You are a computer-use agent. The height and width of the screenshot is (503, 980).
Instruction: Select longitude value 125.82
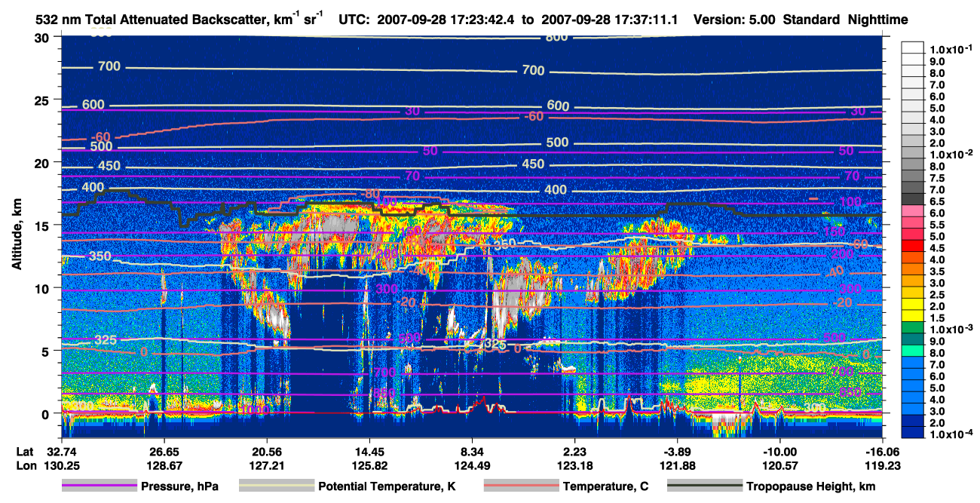(x=369, y=465)
